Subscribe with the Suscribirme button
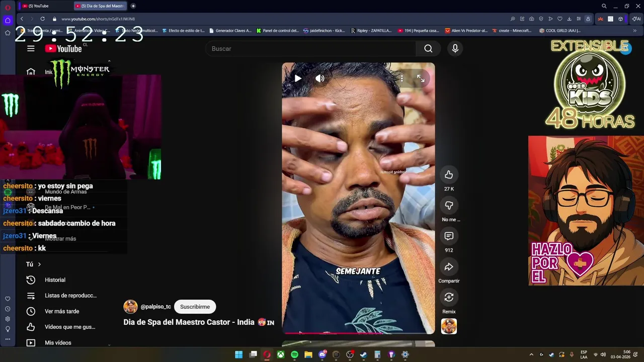 tap(195, 307)
